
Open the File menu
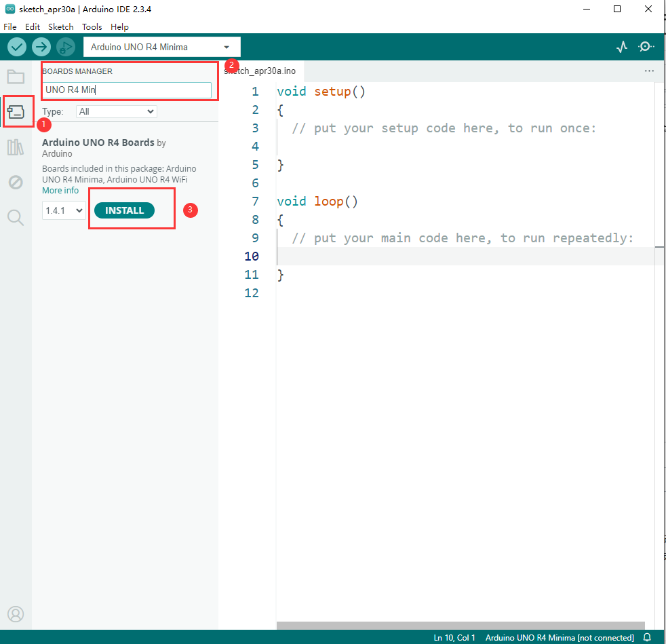click(10, 26)
